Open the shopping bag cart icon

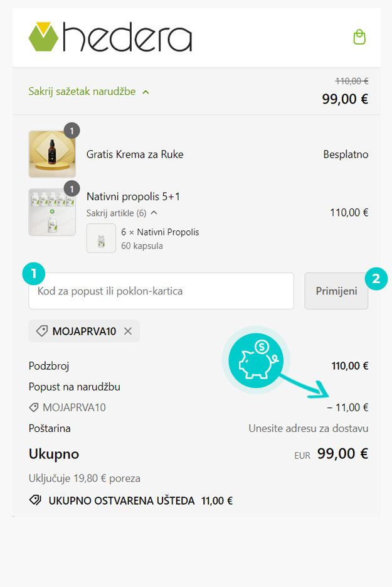[359, 37]
